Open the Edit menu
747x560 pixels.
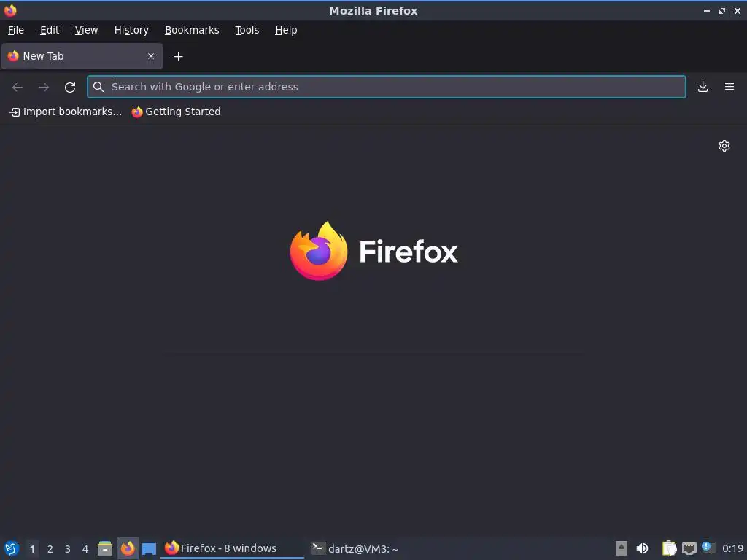tap(50, 30)
